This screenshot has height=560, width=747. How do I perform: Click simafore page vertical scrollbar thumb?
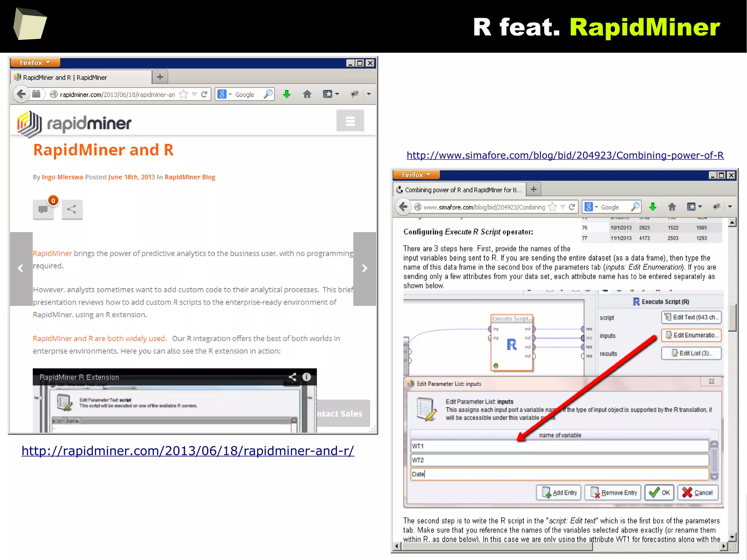click(x=732, y=317)
